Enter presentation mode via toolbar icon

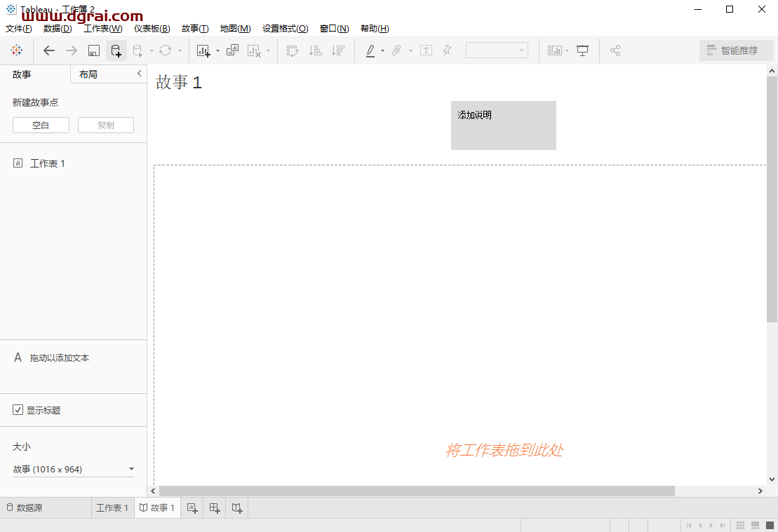pos(582,50)
